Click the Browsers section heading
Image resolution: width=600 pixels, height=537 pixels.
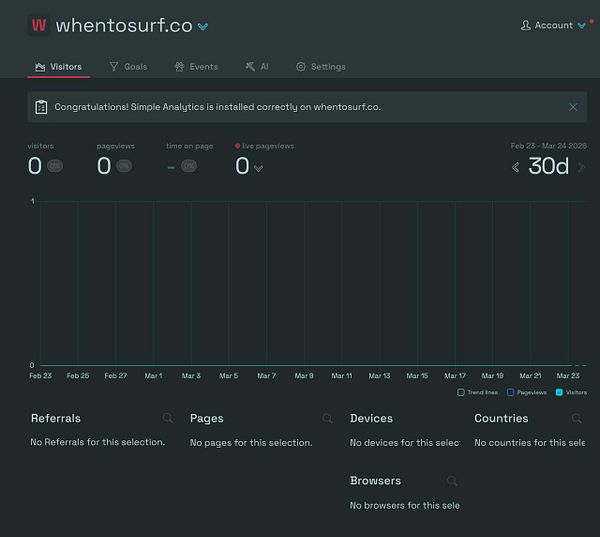click(x=375, y=481)
